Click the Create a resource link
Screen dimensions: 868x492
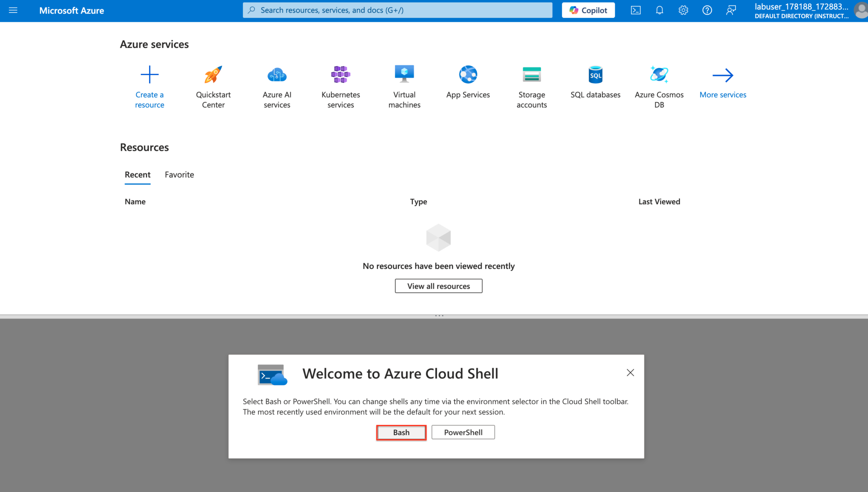pos(149,99)
